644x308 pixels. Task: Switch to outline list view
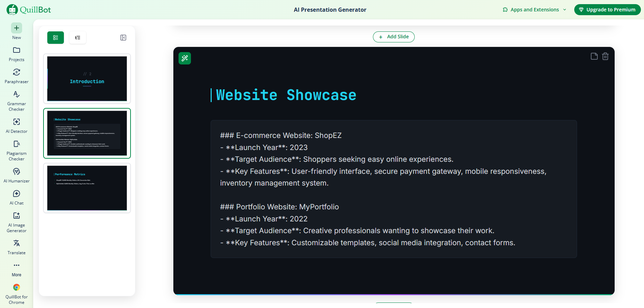[78, 38]
